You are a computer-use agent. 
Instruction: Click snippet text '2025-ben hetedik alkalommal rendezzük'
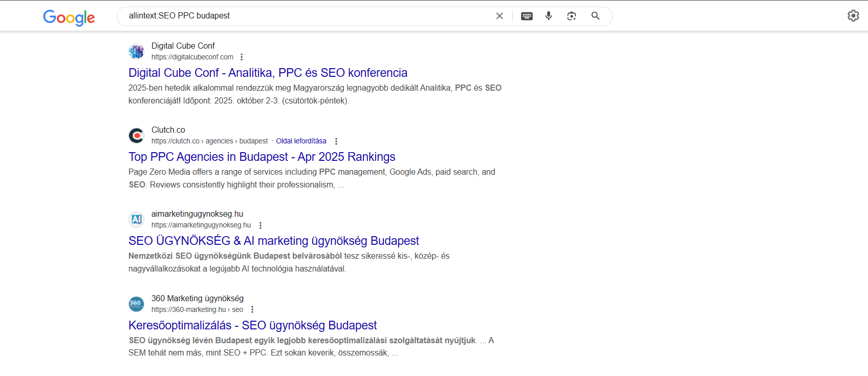point(201,88)
